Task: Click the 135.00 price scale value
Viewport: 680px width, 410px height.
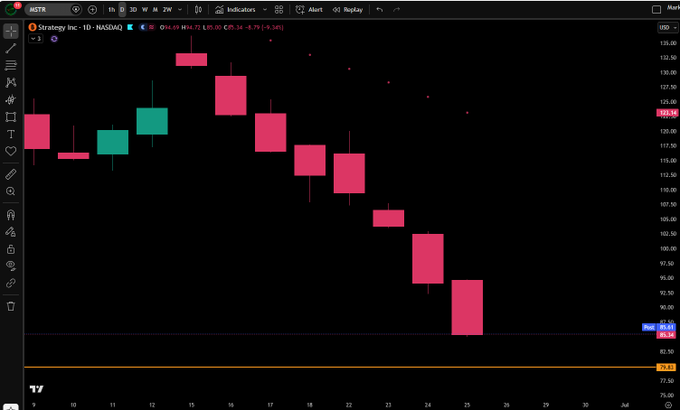Action: 668,43
